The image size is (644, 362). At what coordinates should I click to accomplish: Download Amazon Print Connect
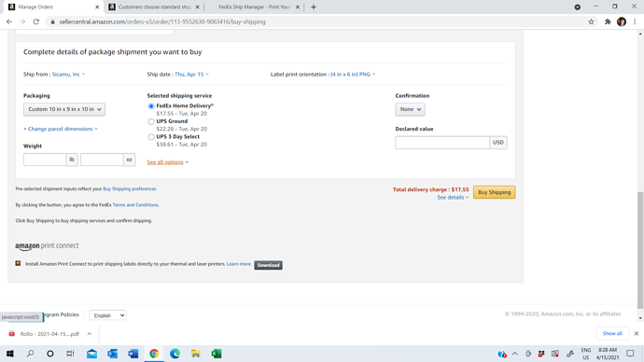[268, 265]
